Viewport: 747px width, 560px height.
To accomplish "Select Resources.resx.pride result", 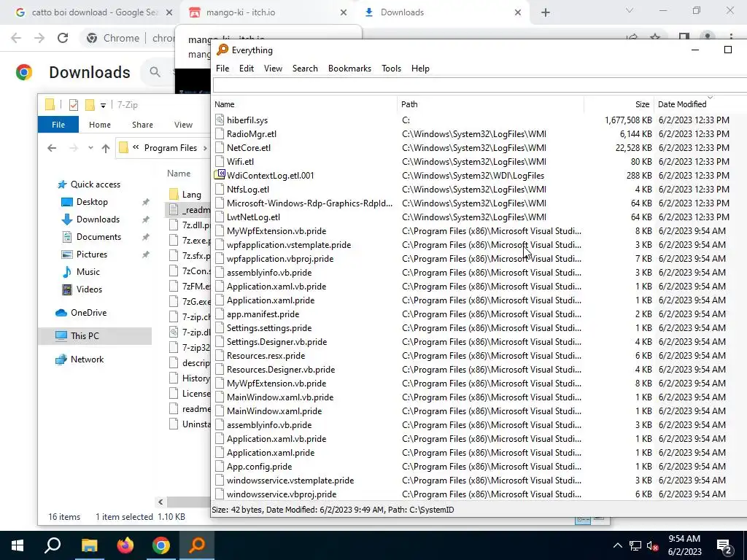I will [479, 355].
